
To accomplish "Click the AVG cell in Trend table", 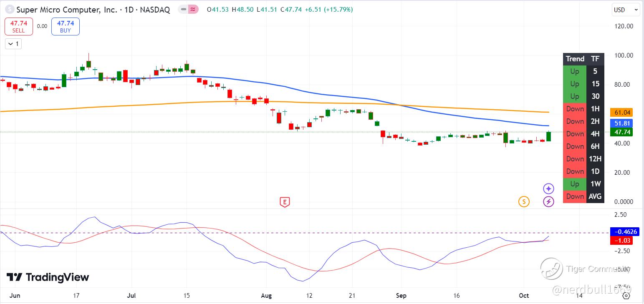I will 595,196.
